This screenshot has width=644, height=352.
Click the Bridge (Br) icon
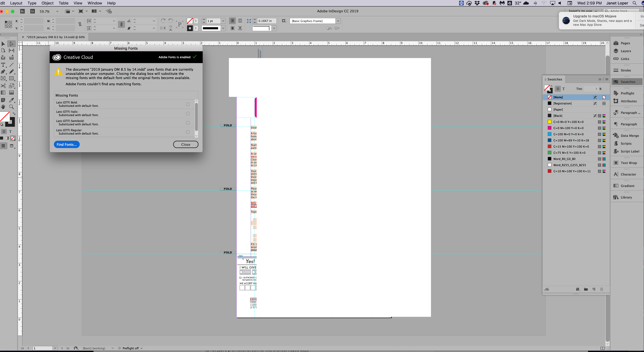tap(22, 11)
